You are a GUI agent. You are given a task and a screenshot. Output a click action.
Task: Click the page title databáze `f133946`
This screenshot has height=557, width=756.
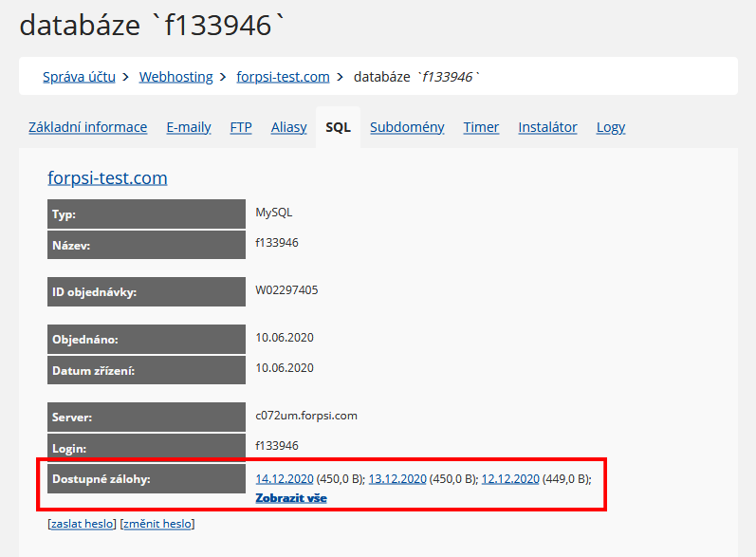point(152,25)
